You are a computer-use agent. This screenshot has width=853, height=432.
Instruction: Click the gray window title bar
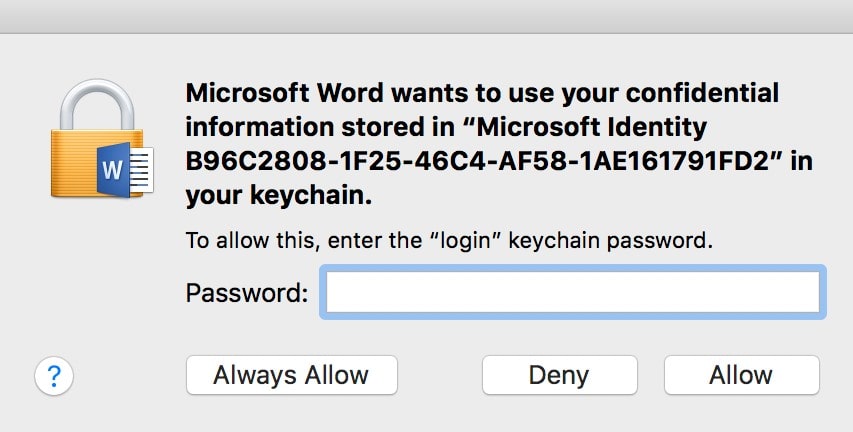[426, 16]
